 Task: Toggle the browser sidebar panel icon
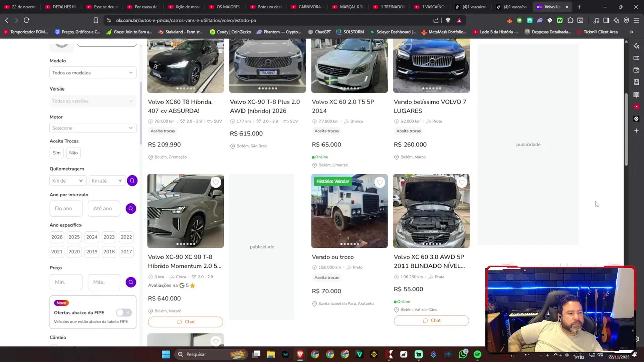[606, 20]
